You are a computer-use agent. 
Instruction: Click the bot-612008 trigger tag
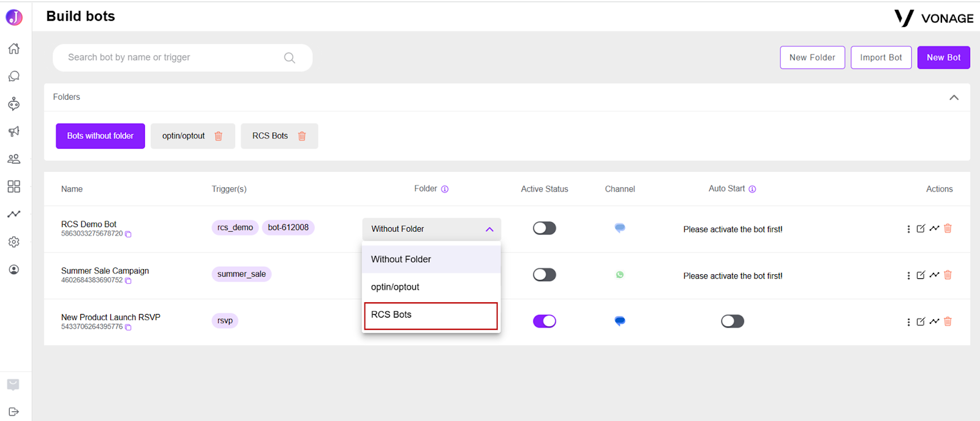coord(288,228)
